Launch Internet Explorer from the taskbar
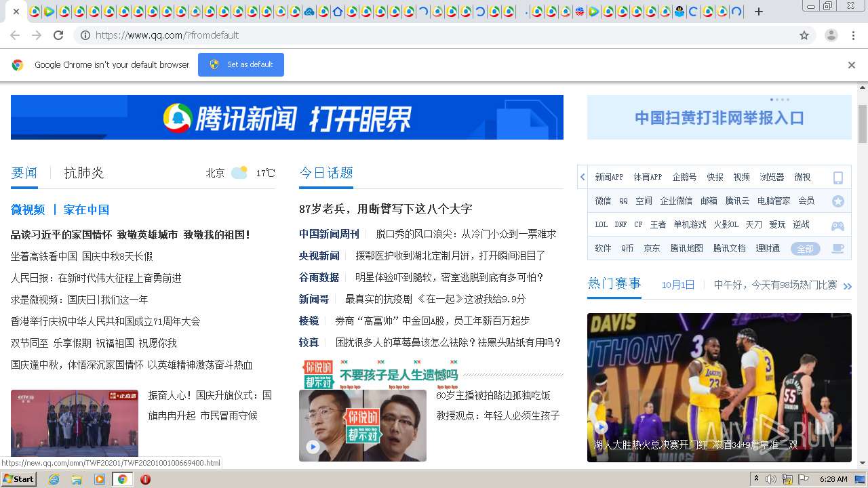 pyautogui.click(x=54, y=479)
